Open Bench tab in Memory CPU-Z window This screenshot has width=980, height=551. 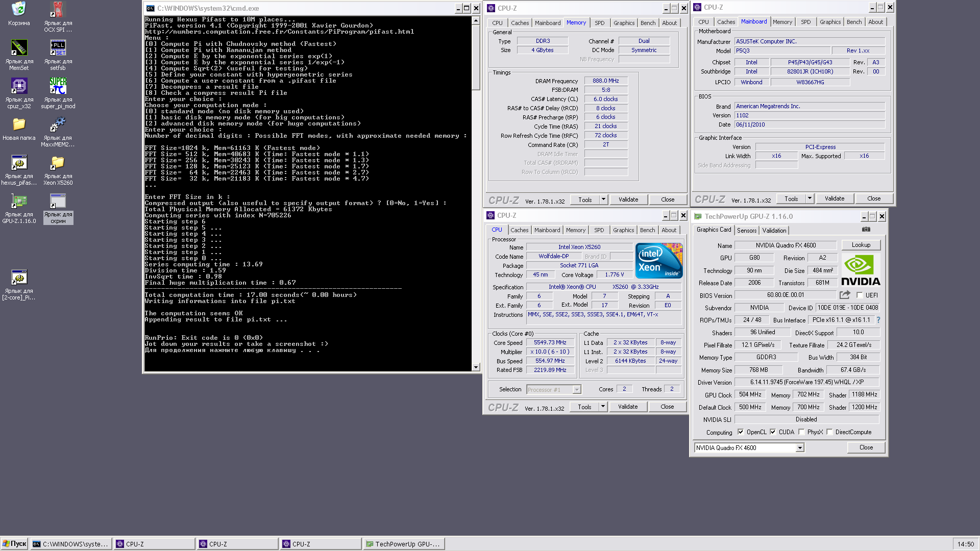click(x=648, y=23)
